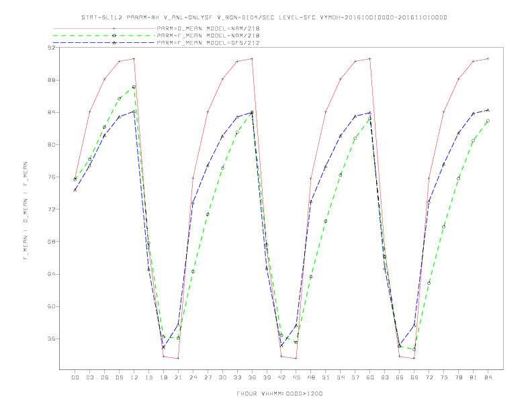Click y-axis tick label 56
532x411 pixels.
[51, 338]
